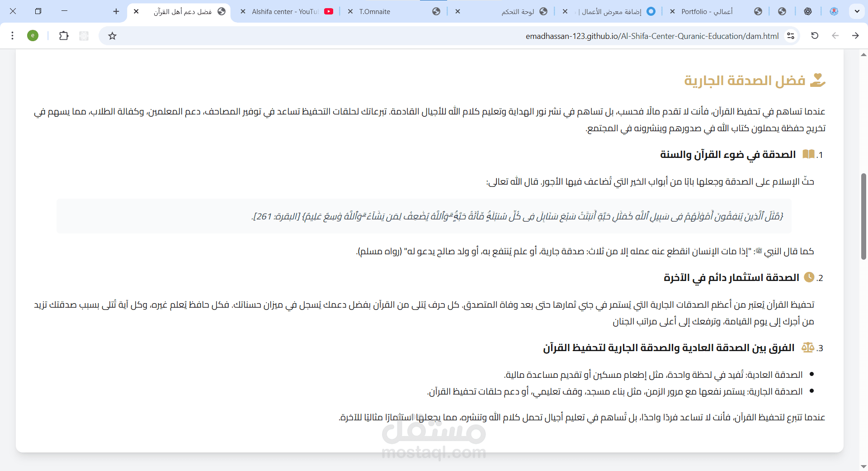The width and height of the screenshot is (868, 471).
Task: Open the green profile avatar
Action: pos(33,36)
